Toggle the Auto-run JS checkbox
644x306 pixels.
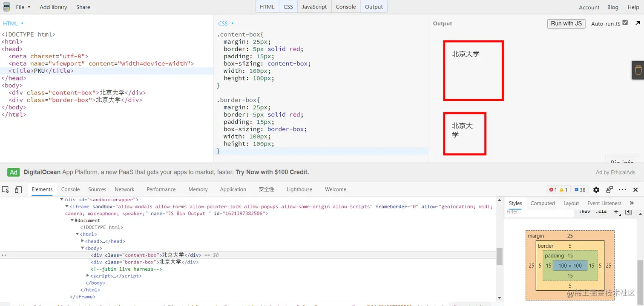[625, 23]
